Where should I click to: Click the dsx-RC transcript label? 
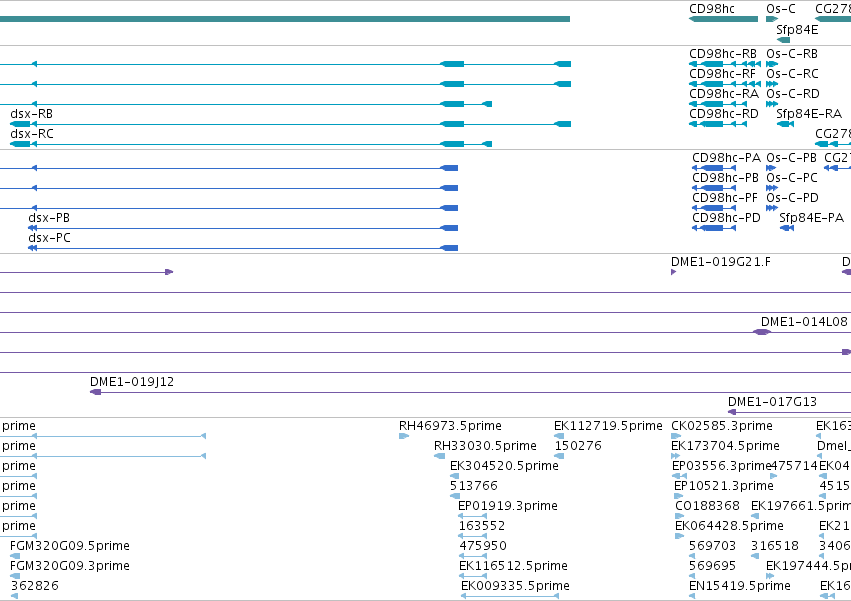(x=31, y=134)
